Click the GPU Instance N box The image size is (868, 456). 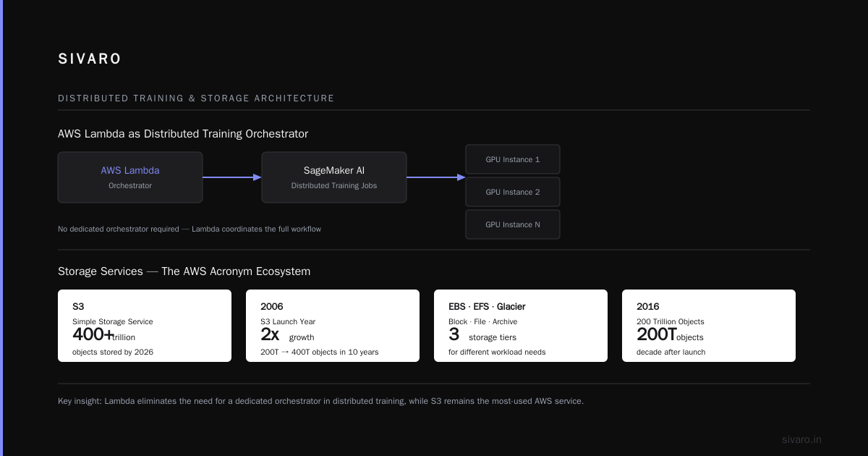pos(513,224)
